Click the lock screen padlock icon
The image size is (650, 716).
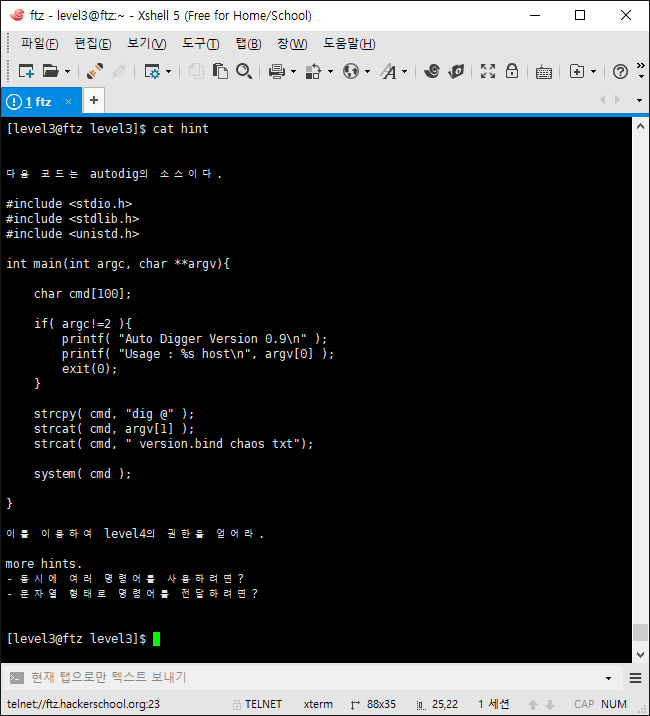pyautogui.click(x=512, y=71)
